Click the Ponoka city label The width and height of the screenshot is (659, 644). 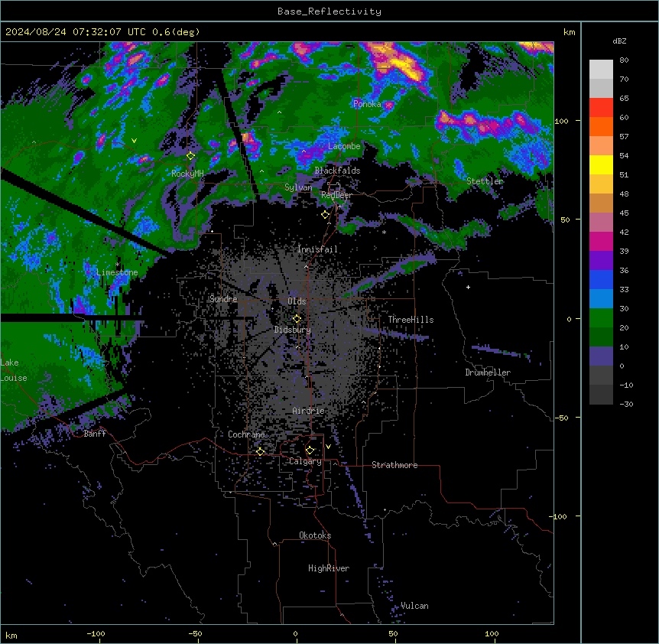tap(367, 104)
